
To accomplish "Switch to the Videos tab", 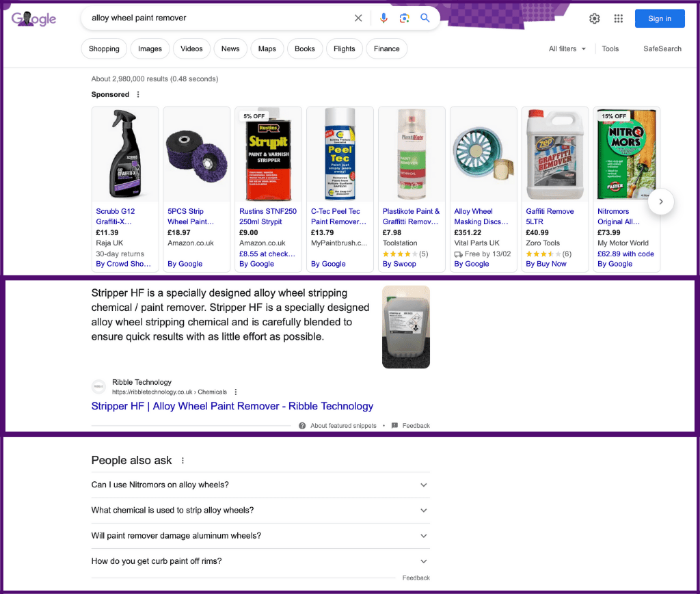I will coord(191,49).
